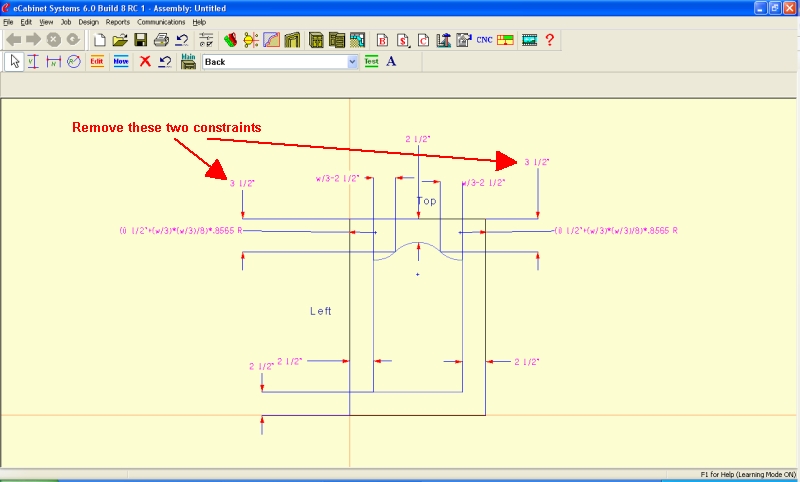This screenshot has height=482, width=800.
Task: Expand the Back view dropdown arrow
Action: 352,62
